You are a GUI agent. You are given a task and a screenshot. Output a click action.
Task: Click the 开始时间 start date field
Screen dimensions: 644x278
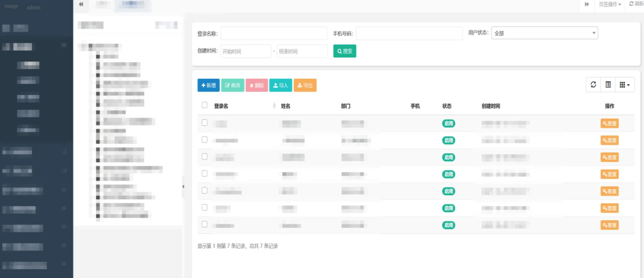coord(246,51)
